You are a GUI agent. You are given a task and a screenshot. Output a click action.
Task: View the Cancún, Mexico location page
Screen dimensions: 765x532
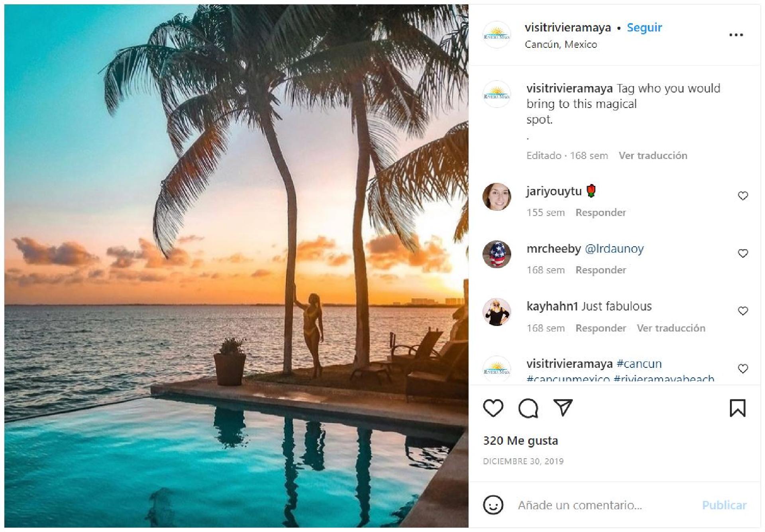560,44
